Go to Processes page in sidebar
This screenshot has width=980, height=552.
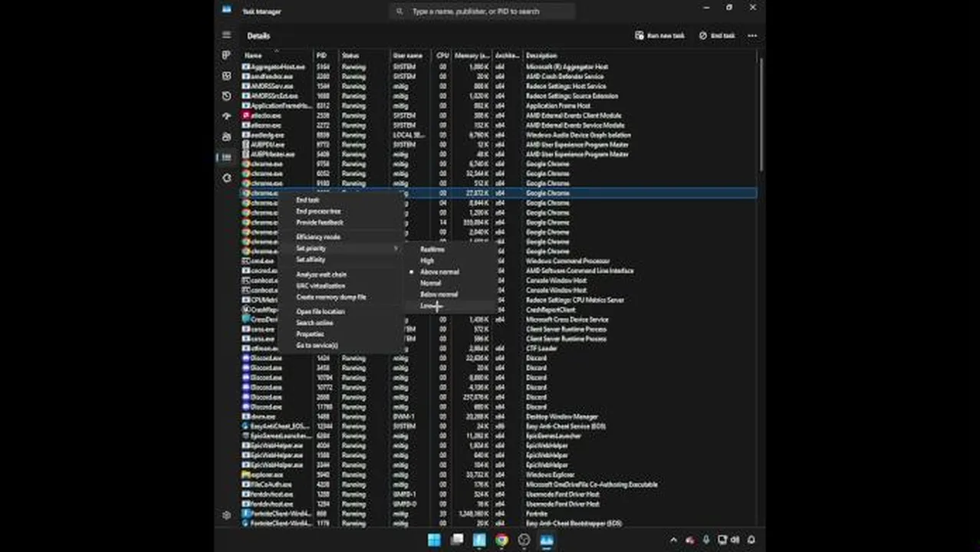(x=226, y=55)
